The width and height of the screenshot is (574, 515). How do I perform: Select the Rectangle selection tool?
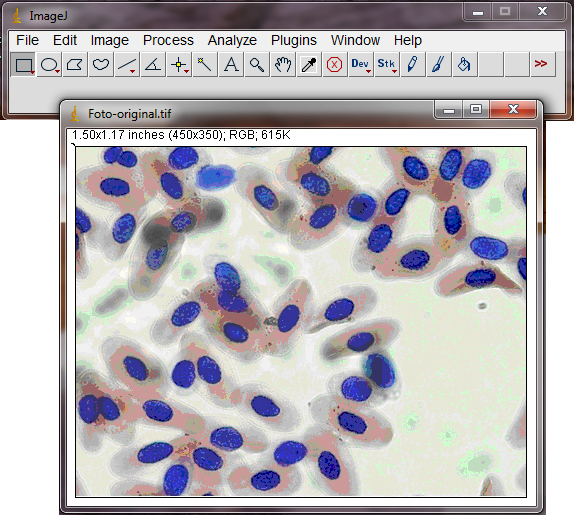pyautogui.click(x=23, y=65)
